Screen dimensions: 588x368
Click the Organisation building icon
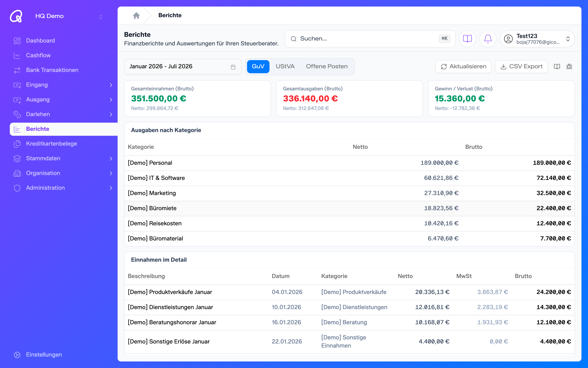[17, 173]
